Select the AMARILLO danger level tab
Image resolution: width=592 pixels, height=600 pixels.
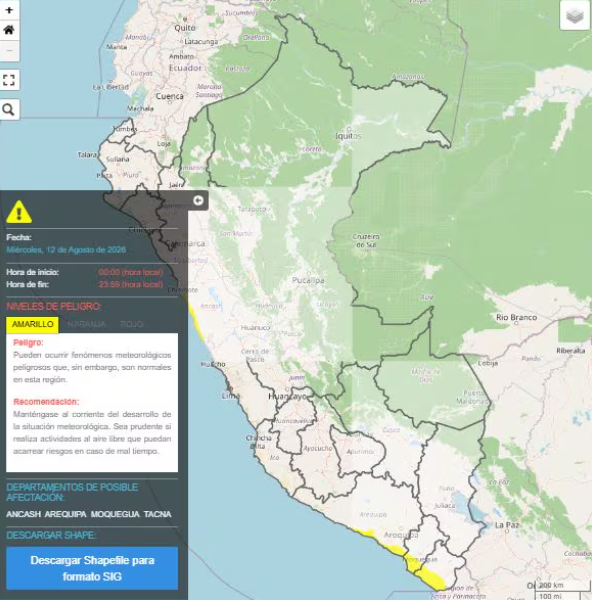pyautogui.click(x=33, y=324)
